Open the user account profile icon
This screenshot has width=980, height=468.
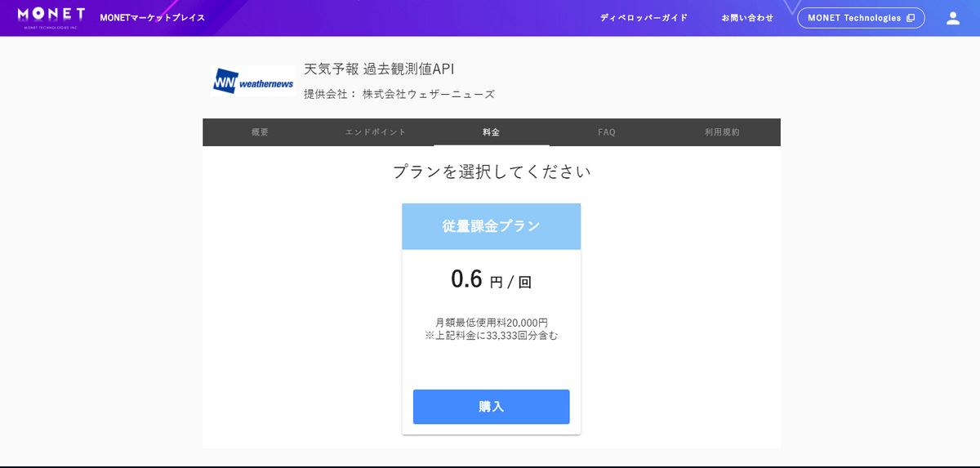point(953,18)
